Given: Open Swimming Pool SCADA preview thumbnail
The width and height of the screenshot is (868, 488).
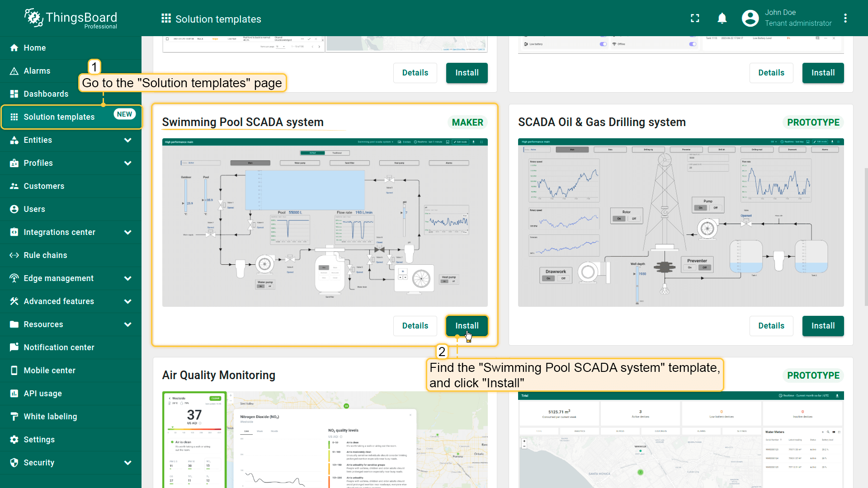Looking at the screenshot, I should coord(325,222).
